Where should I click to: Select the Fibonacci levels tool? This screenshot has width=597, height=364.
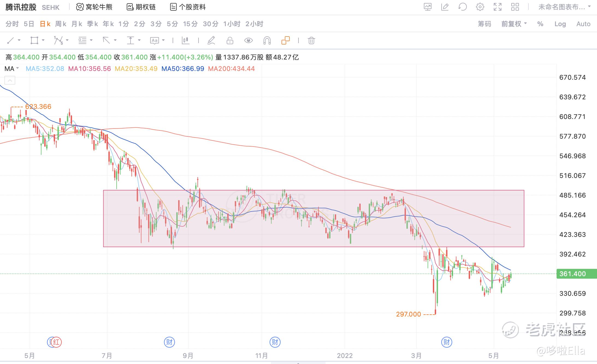tap(82, 41)
